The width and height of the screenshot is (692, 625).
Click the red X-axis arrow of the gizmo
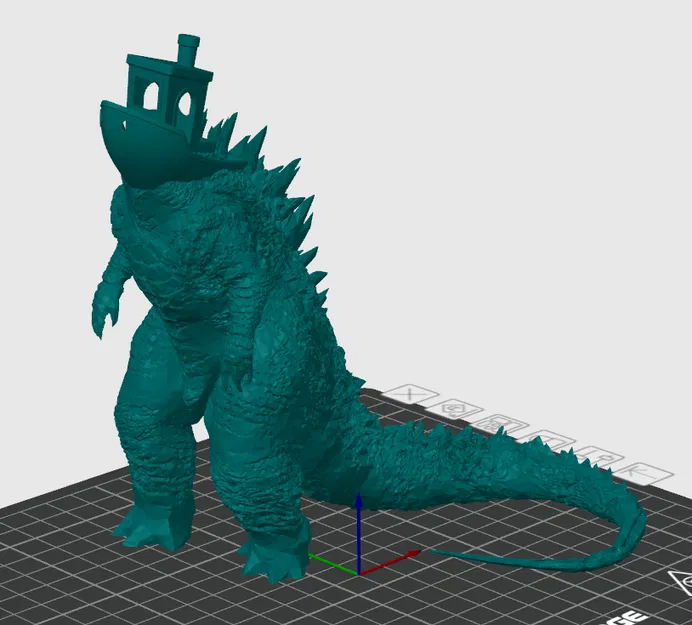pos(389,563)
